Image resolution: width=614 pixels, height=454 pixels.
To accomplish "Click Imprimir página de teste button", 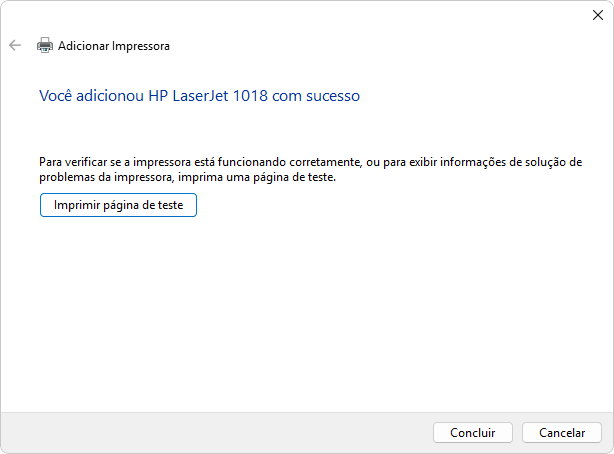I will [118, 205].
